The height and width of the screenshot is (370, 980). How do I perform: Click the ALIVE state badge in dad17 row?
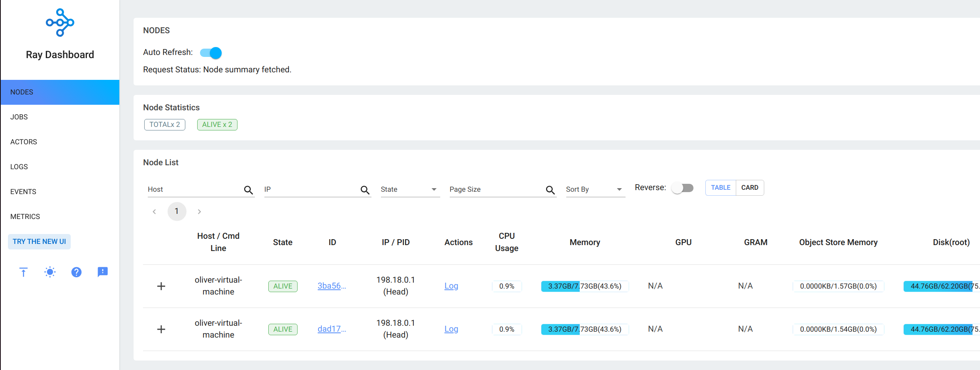pos(283,329)
